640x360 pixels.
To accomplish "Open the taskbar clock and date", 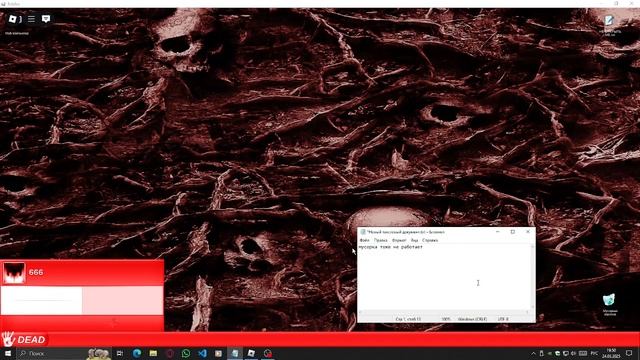I will pos(611,353).
